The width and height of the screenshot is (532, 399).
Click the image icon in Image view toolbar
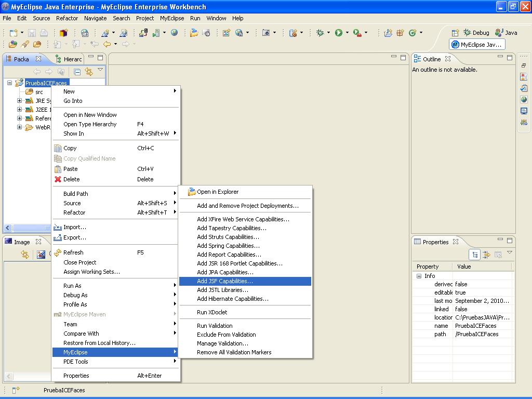pos(41,255)
